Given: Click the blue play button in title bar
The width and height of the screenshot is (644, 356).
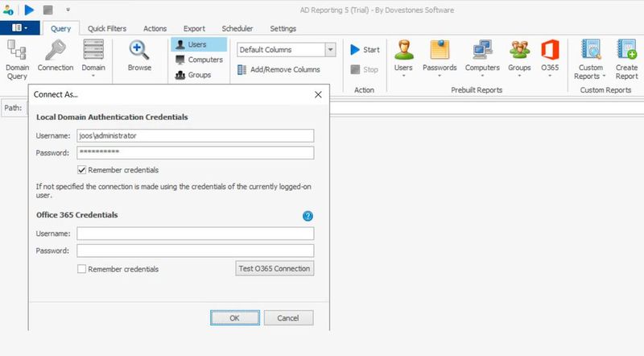Looking at the screenshot, I should (x=29, y=10).
